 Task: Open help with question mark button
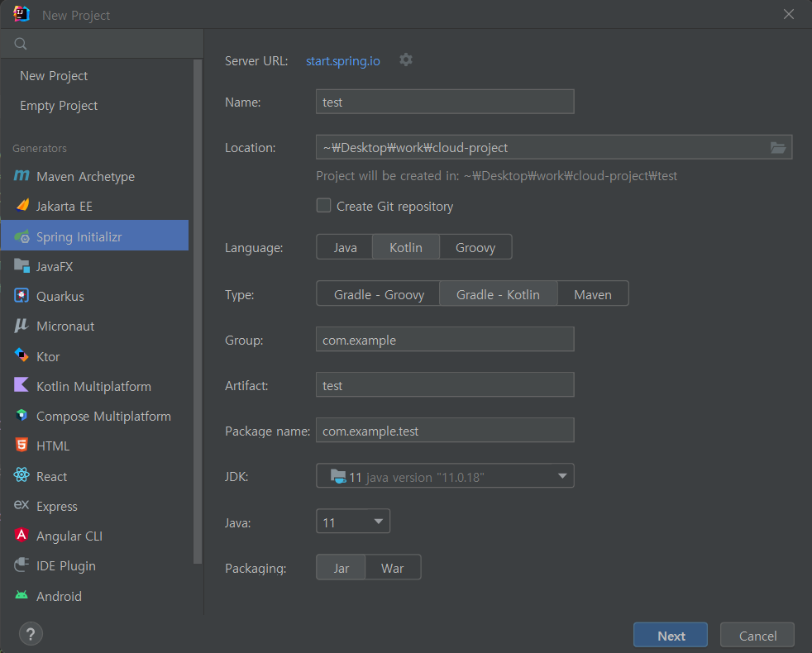(31, 633)
